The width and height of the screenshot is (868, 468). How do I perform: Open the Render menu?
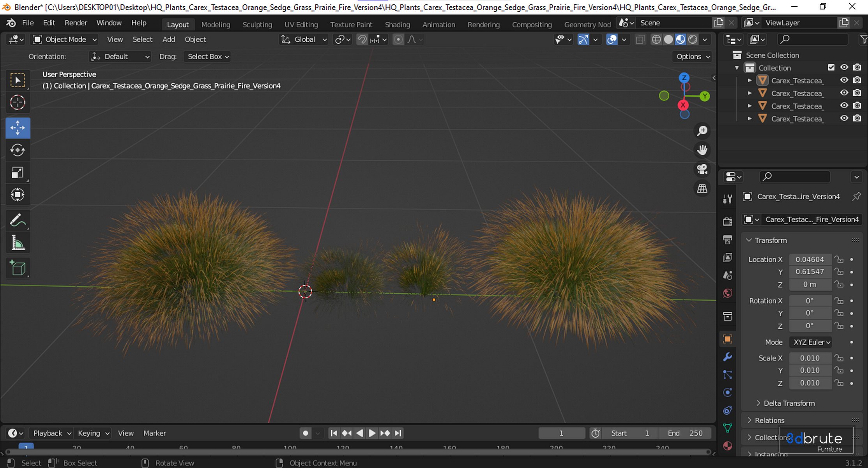tap(76, 23)
